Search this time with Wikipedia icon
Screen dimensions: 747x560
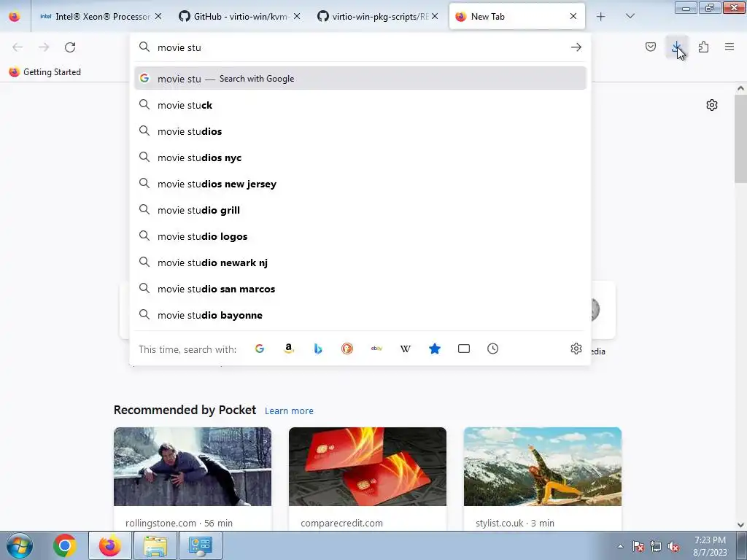[406, 349]
